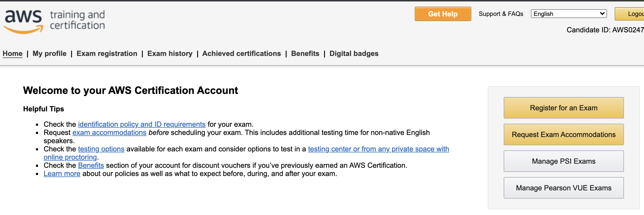
Task: Click Register for an Exam button
Action: [564, 108]
